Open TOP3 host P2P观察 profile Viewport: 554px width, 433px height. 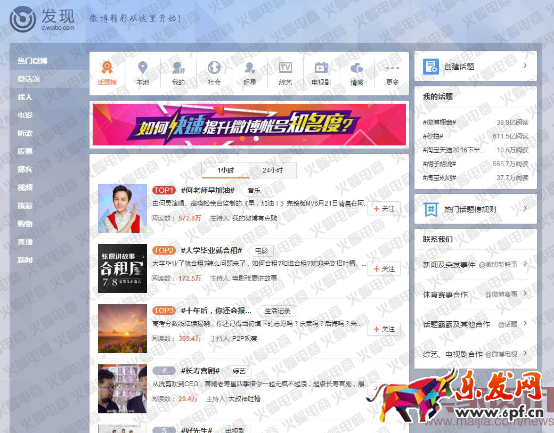(244, 338)
